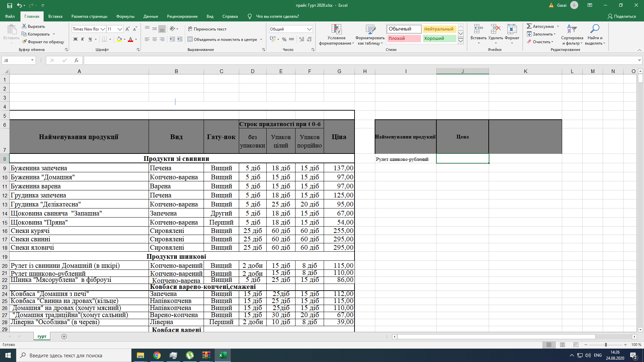Image resolution: width=644 pixels, height=362 pixels.
Task: Expand the formula bar chevron
Action: (x=639, y=60)
